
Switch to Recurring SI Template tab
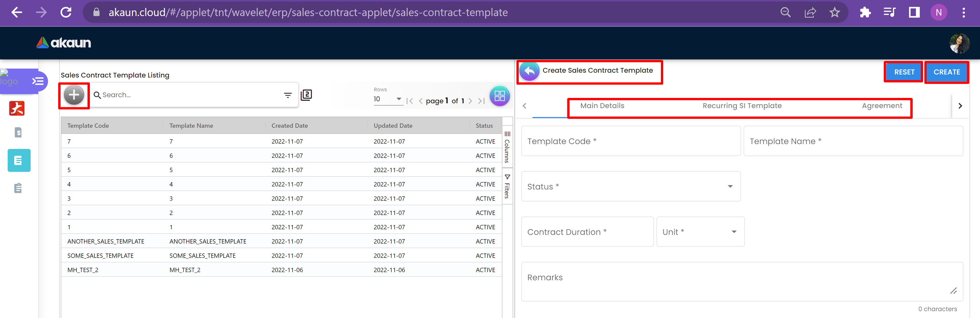click(742, 106)
